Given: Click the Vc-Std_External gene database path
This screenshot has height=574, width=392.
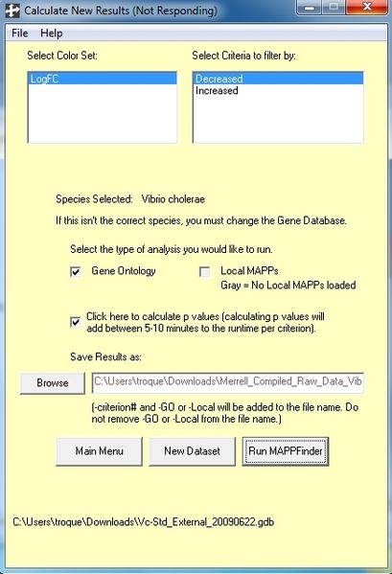Looking at the screenshot, I should tap(144, 521).
